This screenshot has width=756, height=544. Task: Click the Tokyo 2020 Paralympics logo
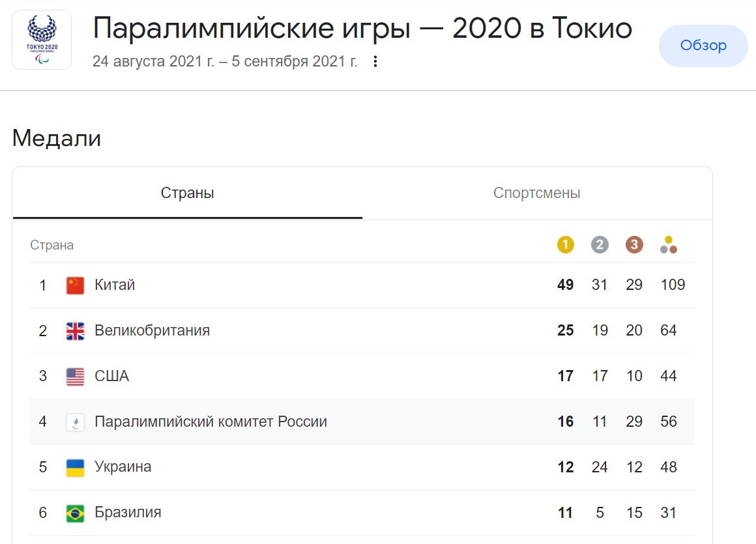point(42,40)
